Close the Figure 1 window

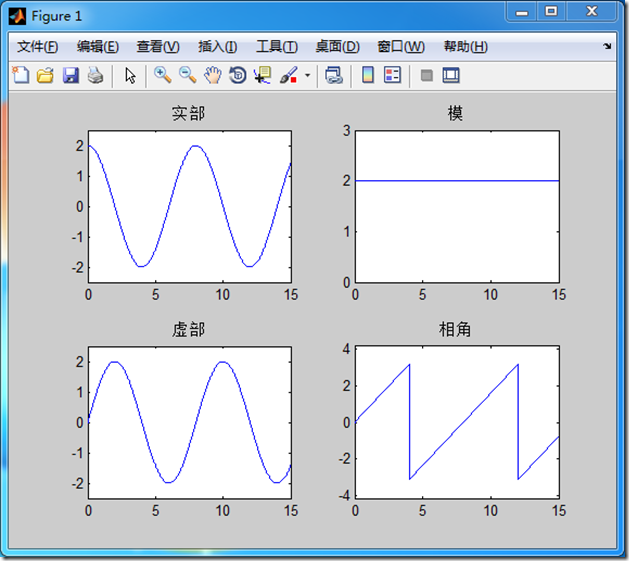591,12
